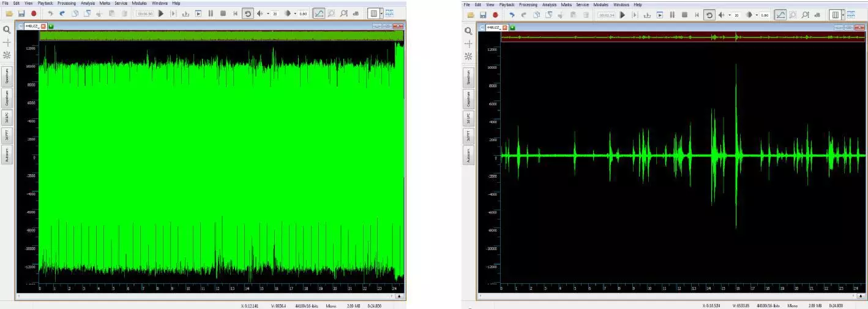Image resolution: width=868 pixels, height=309 pixels.
Task: Open the Cepstrum panel in right window sidebar
Action: 469,99
